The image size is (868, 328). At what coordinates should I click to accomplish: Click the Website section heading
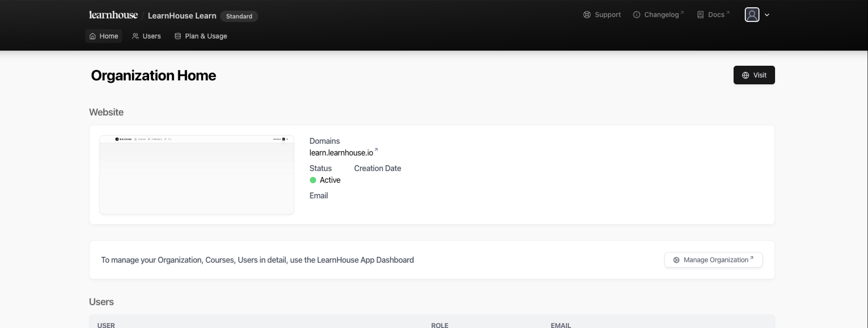pos(106,112)
